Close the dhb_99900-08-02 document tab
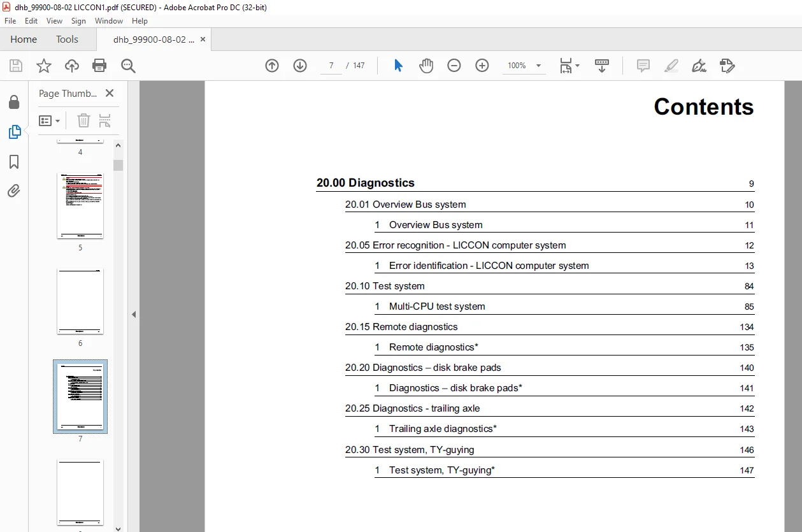This screenshot has width=802, height=532. pos(203,39)
